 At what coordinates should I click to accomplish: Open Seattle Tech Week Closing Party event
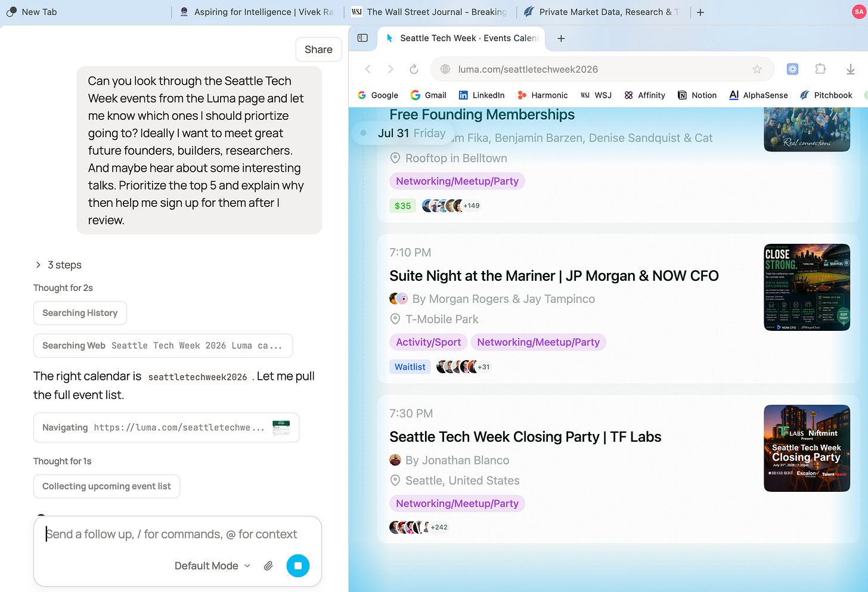tap(525, 437)
